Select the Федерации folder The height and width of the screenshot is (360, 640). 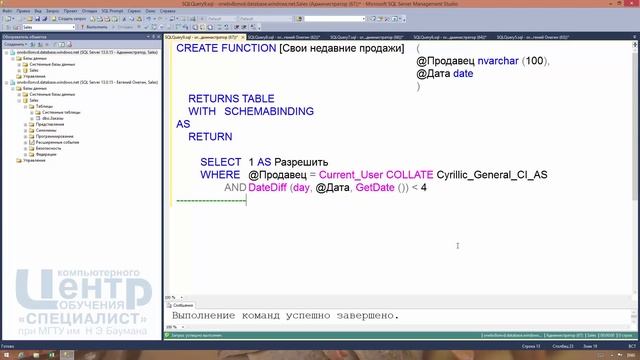click(x=46, y=154)
